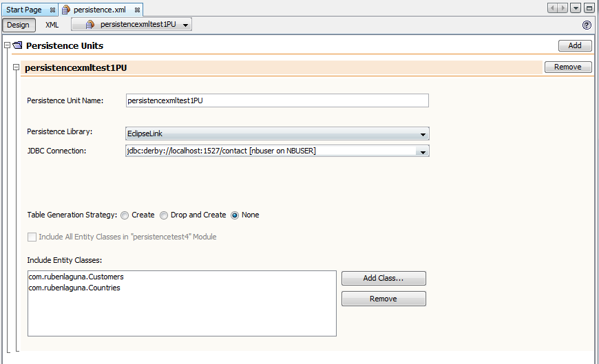Click the help question mark icon
The width and height of the screenshot is (599, 364).
point(587,25)
